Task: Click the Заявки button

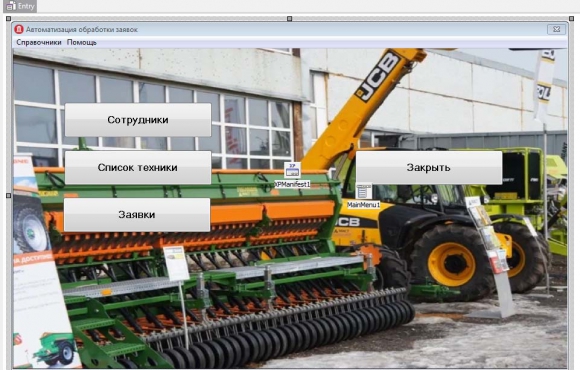Action: point(137,215)
